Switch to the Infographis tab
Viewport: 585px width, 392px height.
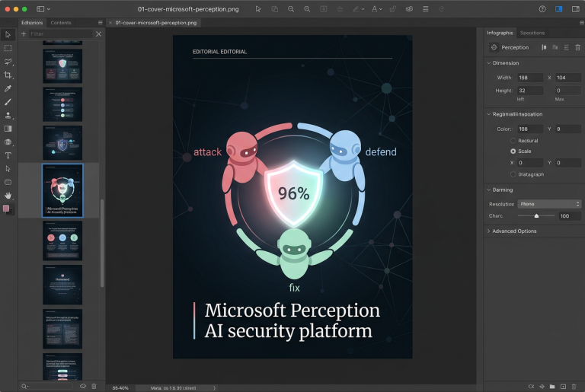500,33
